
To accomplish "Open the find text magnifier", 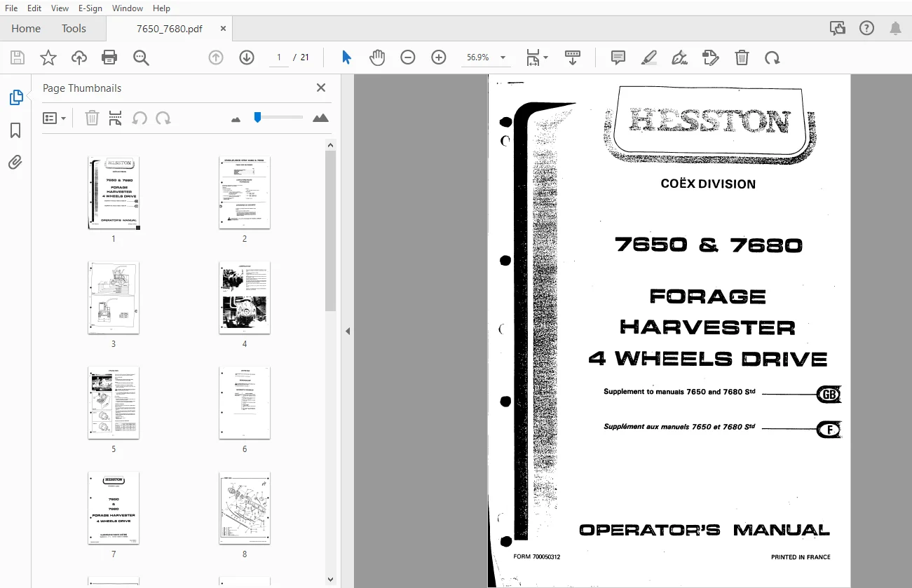I will pos(141,57).
